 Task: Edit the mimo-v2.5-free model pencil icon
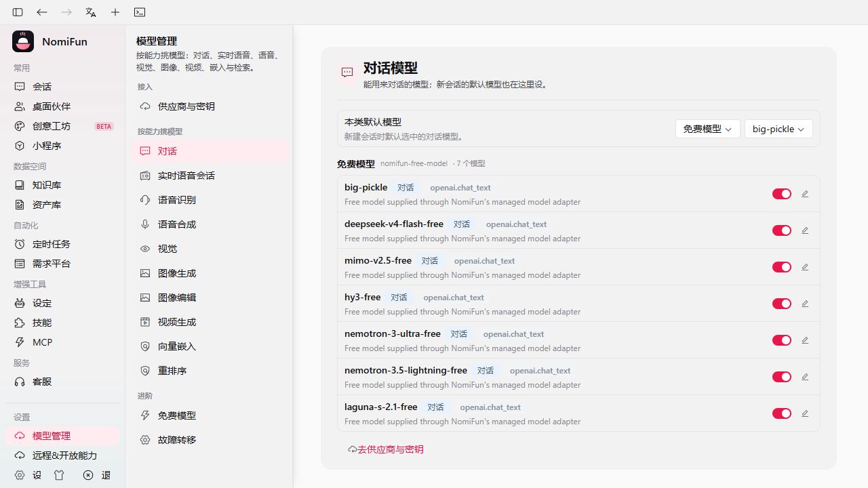(x=805, y=267)
